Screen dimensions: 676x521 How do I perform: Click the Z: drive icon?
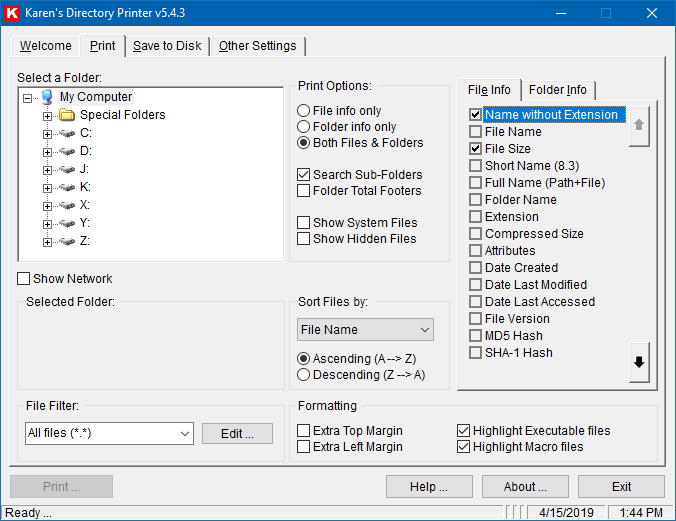pyautogui.click(x=67, y=241)
